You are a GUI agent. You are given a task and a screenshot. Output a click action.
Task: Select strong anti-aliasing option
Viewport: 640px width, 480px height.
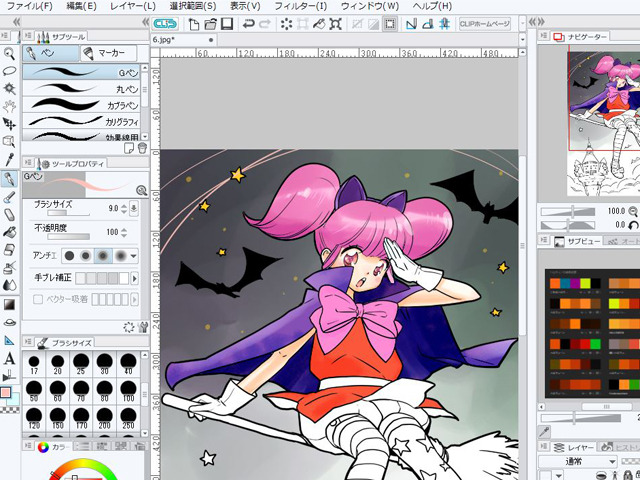(120, 256)
